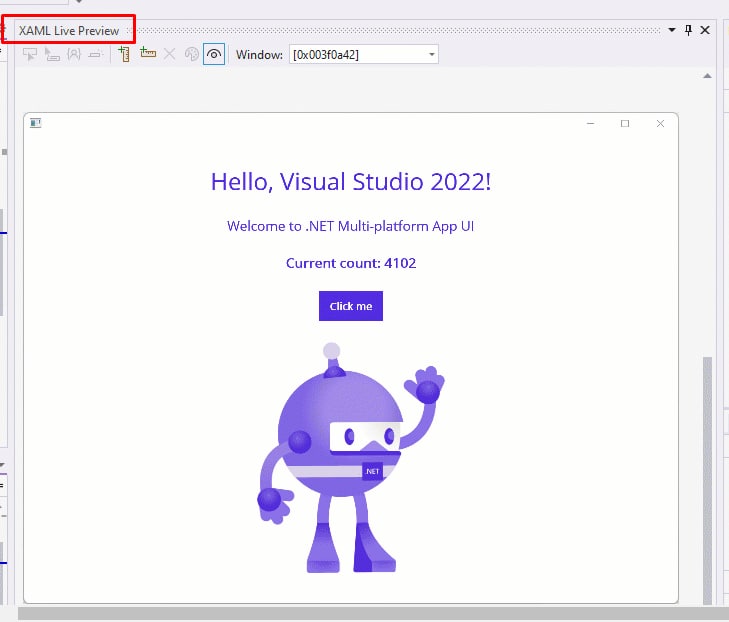Open the panel window position menu arrow
This screenshot has width=729, height=622.
(672, 30)
